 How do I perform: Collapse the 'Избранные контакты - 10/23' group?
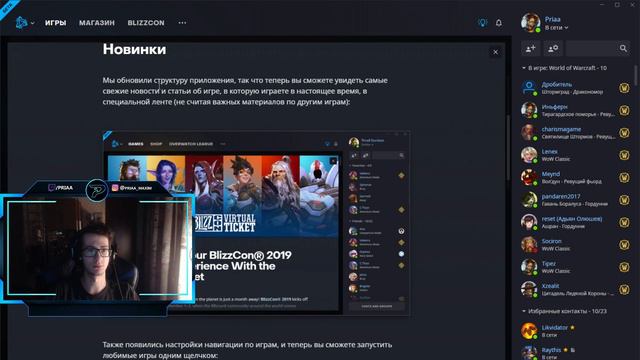pos(564,311)
